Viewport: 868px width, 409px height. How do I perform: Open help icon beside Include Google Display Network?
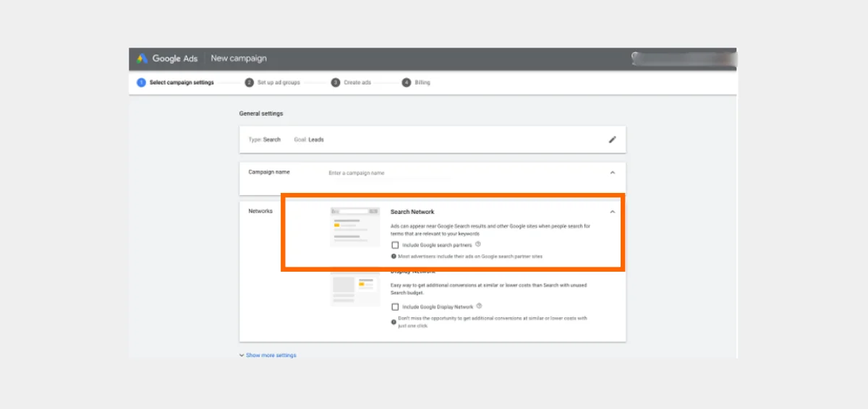click(x=480, y=306)
